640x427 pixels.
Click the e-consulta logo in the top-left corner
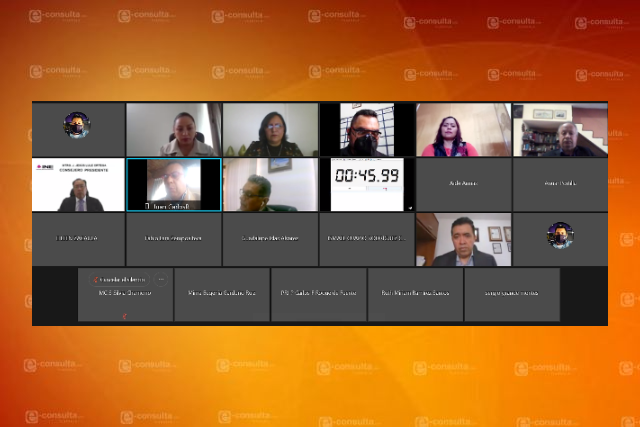point(57,16)
